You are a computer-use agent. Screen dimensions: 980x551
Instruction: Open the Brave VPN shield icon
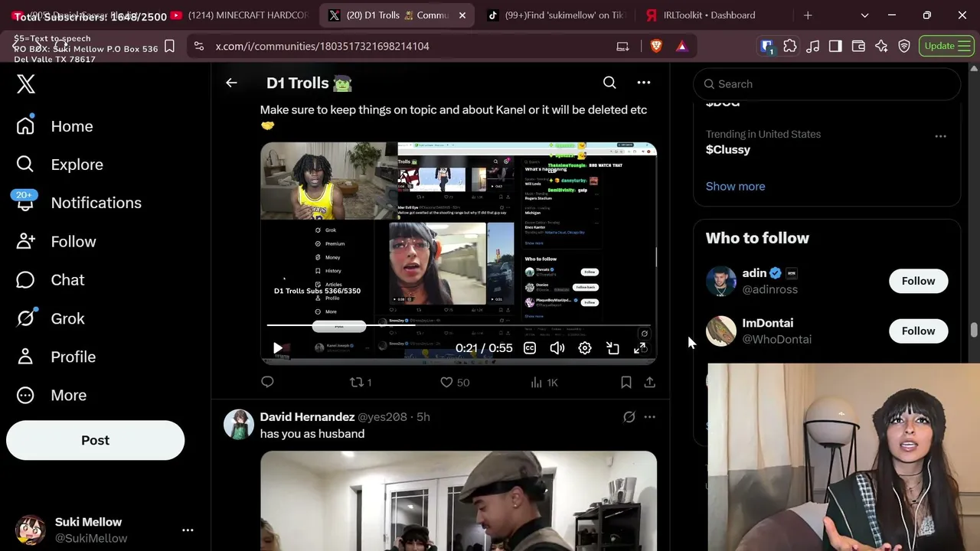tap(904, 46)
